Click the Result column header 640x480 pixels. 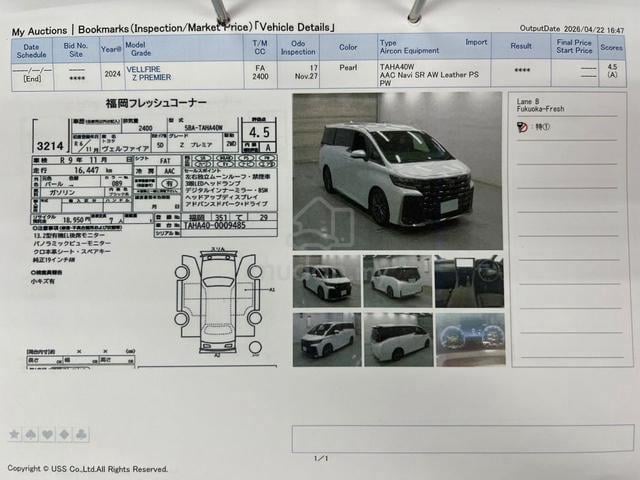(x=521, y=46)
